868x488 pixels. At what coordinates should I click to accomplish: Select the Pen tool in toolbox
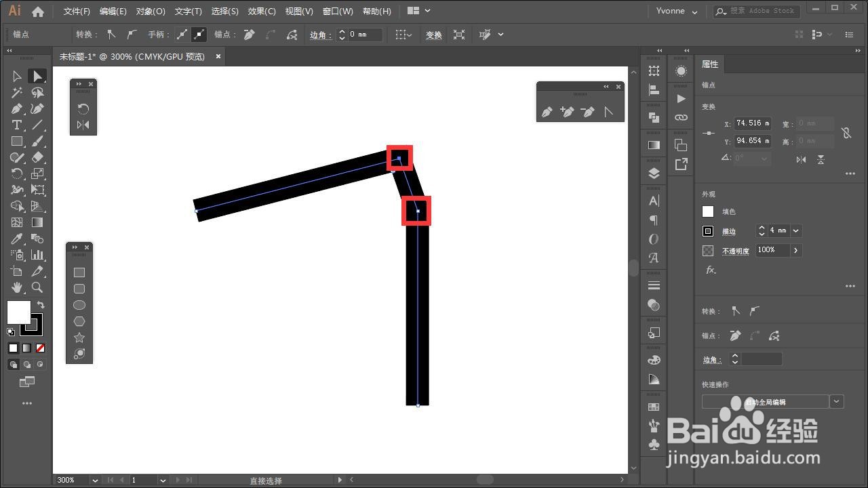pos(17,108)
